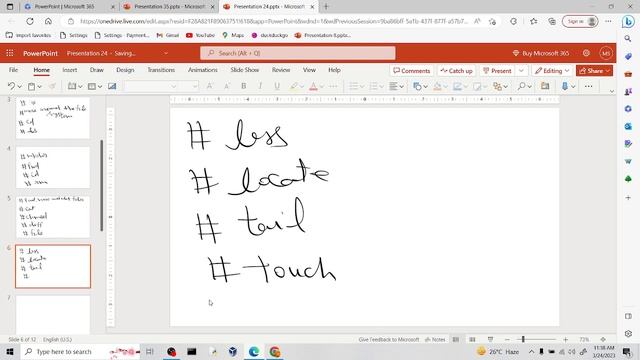The height and width of the screenshot is (360, 640).
Task: Click the Dictate microphone icon
Action: click(x=565, y=86)
